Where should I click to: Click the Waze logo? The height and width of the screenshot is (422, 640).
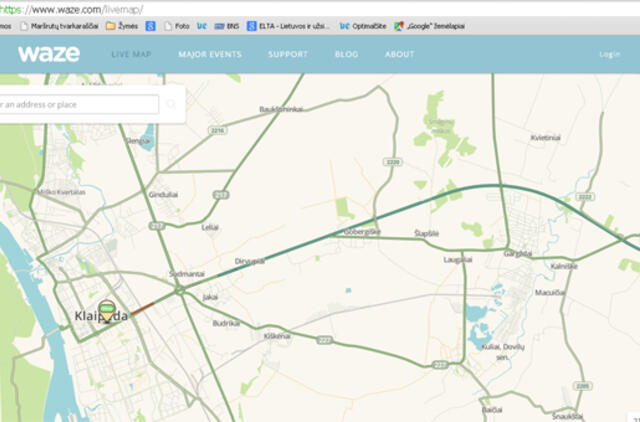coord(48,54)
